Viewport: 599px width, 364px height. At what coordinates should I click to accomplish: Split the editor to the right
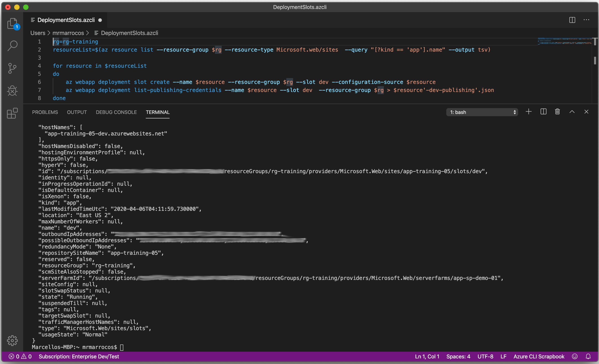tap(572, 20)
